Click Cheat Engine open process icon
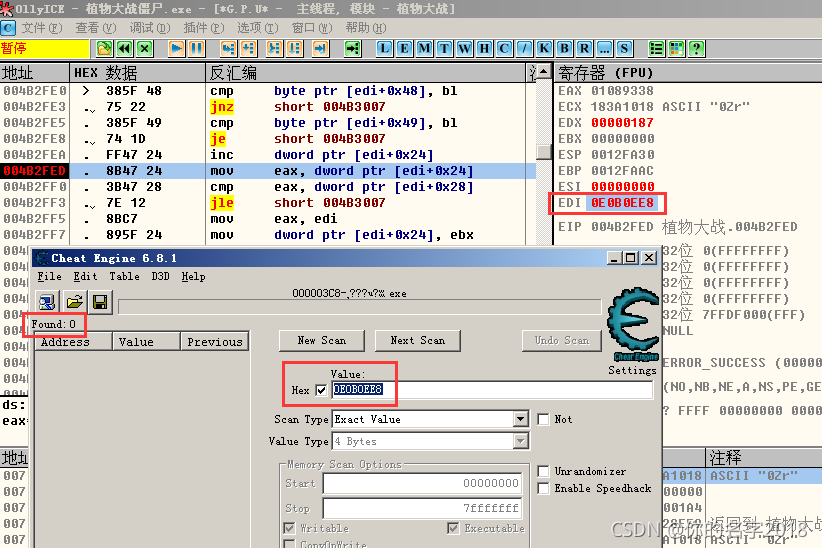822x548 pixels. pos(47,302)
